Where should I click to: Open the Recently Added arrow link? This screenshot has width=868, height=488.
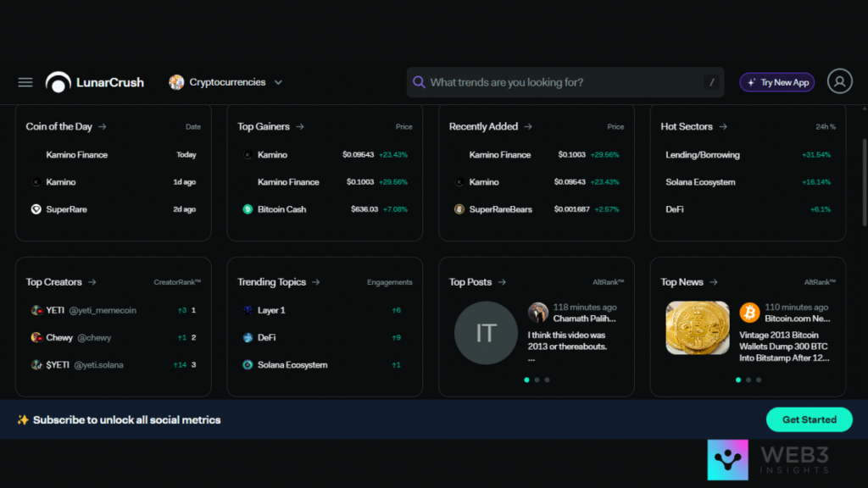pos(528,127)
